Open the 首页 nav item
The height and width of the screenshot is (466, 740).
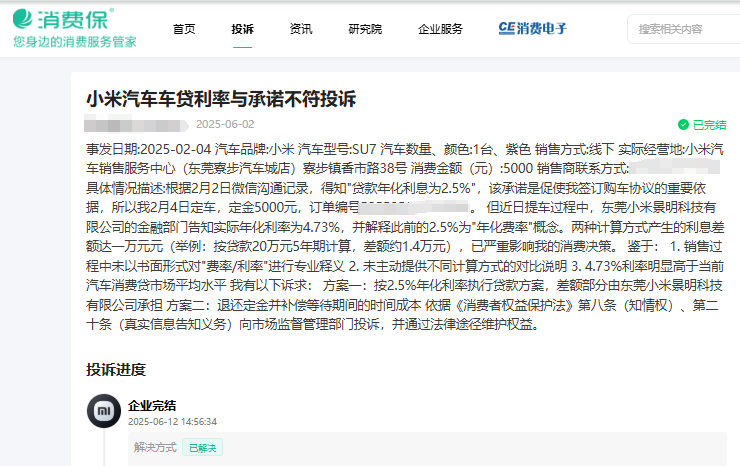click(x=184, y=29)
